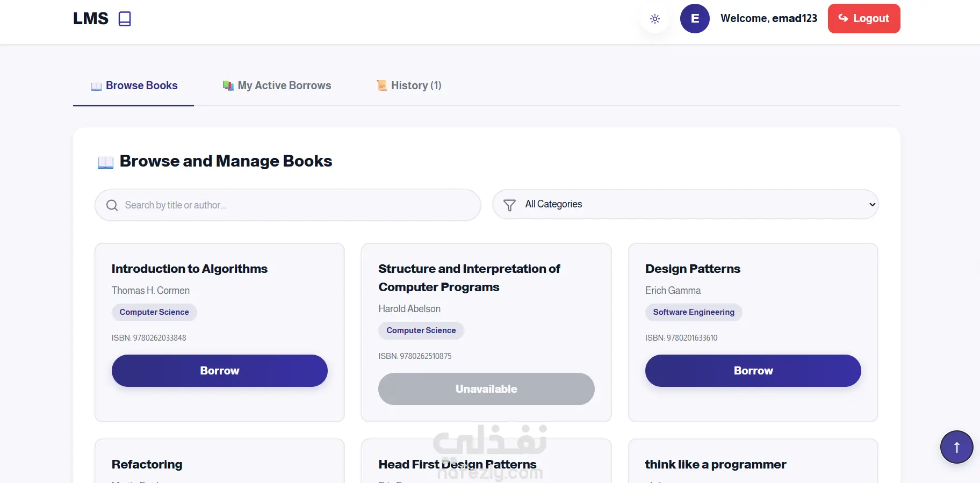This screenshot has width=980, height=483.
Task: Click the LMS book logo icon
Action: click(x=125, y=19)
